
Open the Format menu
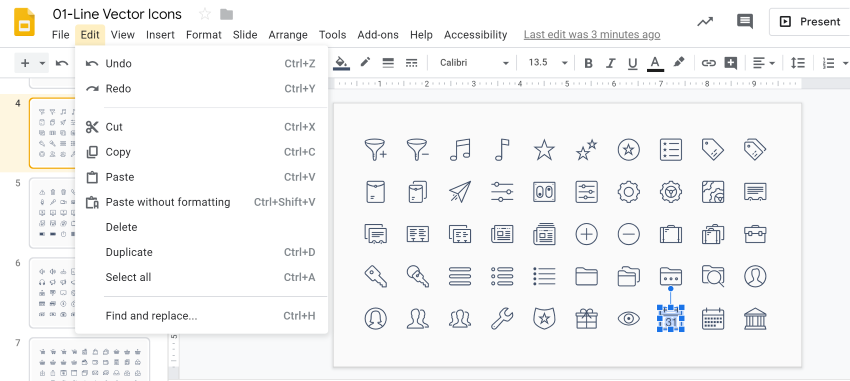coord(203,35)
